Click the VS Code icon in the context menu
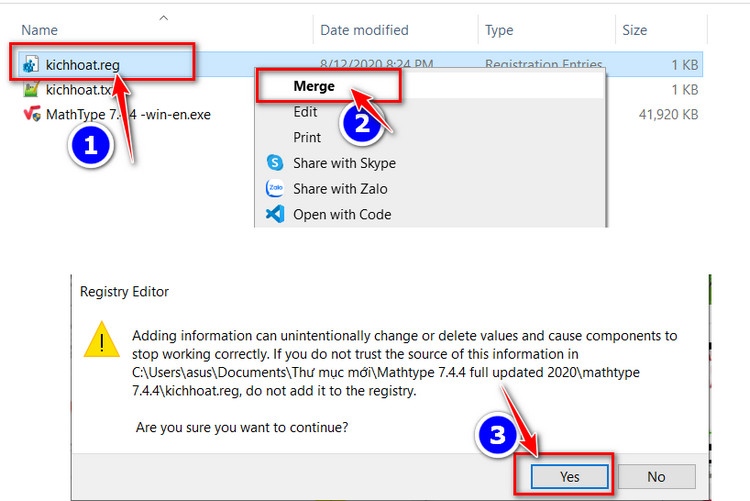750x501 pixels. pos(275,214)
